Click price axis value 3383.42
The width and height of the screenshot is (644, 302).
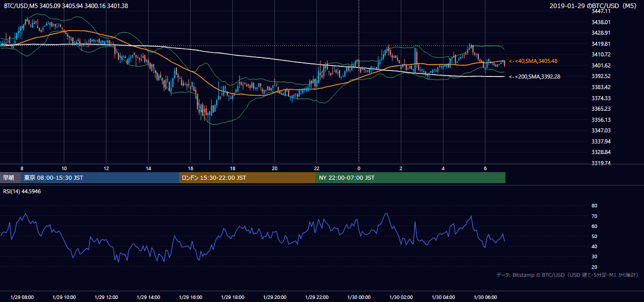tap(601, 87)
